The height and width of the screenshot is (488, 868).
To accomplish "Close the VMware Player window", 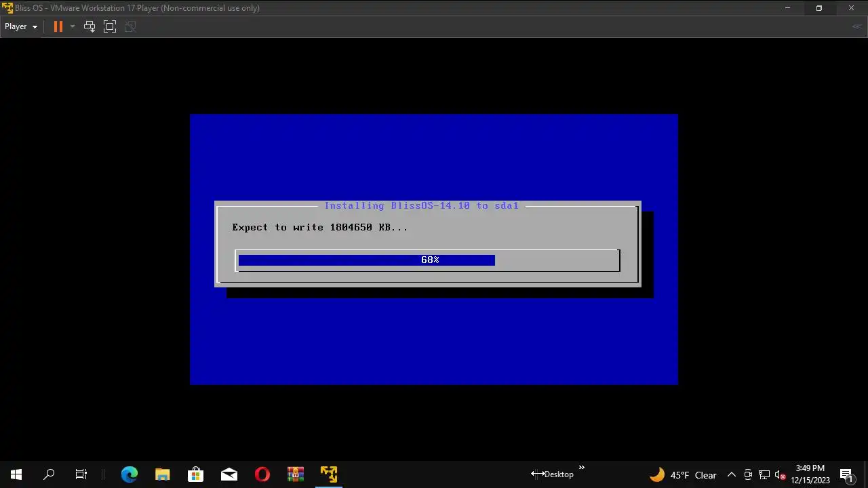I will point(852,8).
